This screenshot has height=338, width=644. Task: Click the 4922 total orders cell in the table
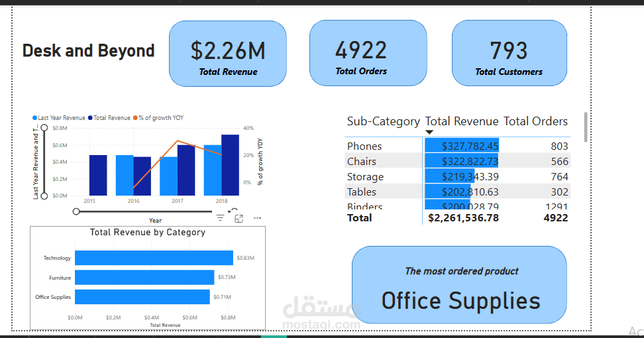(556, 218)
